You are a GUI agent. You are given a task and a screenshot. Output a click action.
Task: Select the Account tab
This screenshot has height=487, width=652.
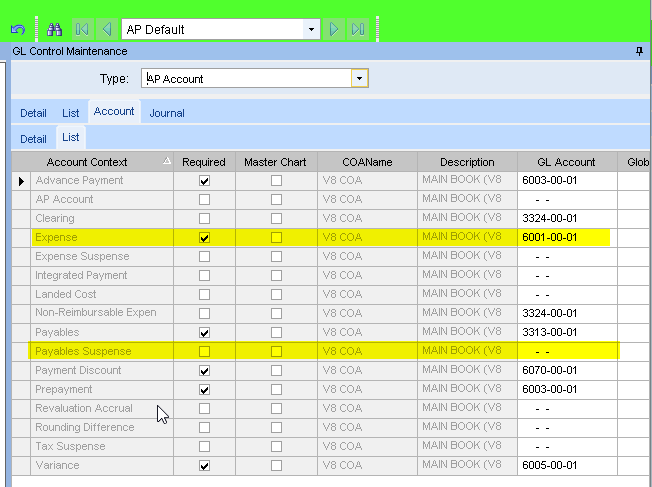pyautogui.click(x=114, y=111)
